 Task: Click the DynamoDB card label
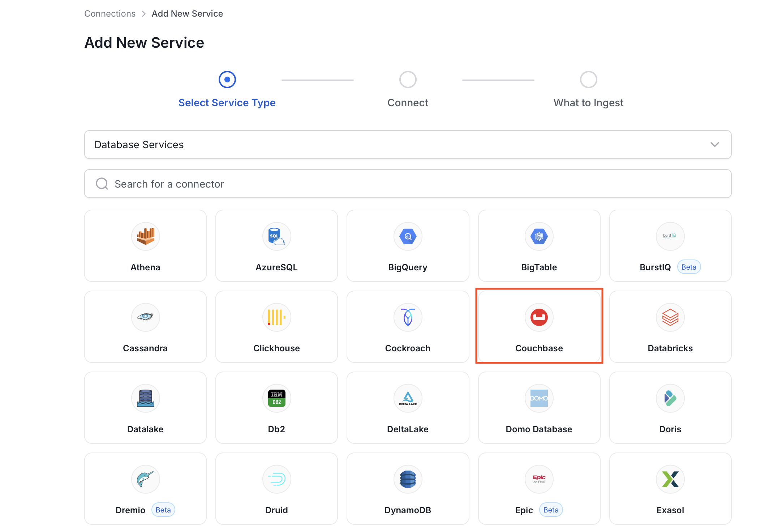(x=408, y=510)
